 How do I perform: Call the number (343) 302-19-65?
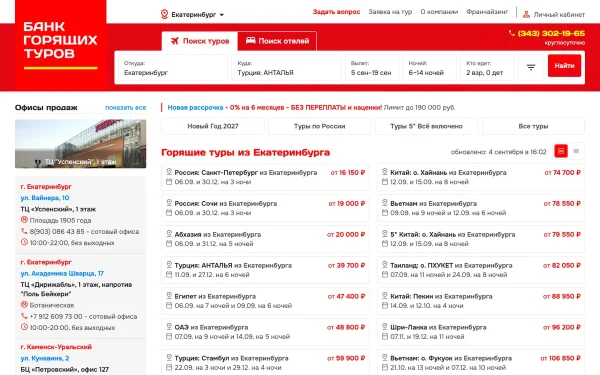click(x=551, y=33)
